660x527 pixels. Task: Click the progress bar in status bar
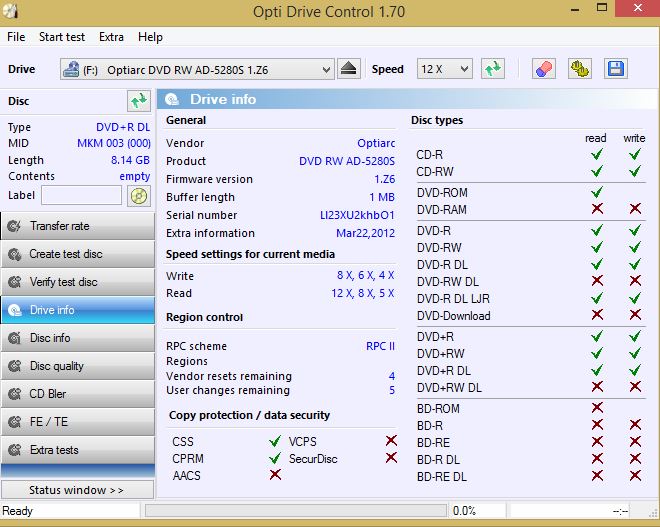(x=295, y=511)
